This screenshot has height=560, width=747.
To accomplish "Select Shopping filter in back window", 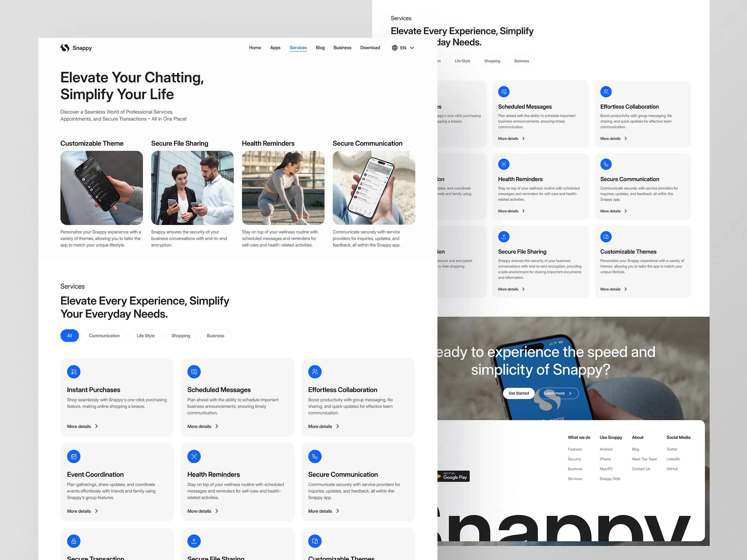I will click(x=492, y=61).
